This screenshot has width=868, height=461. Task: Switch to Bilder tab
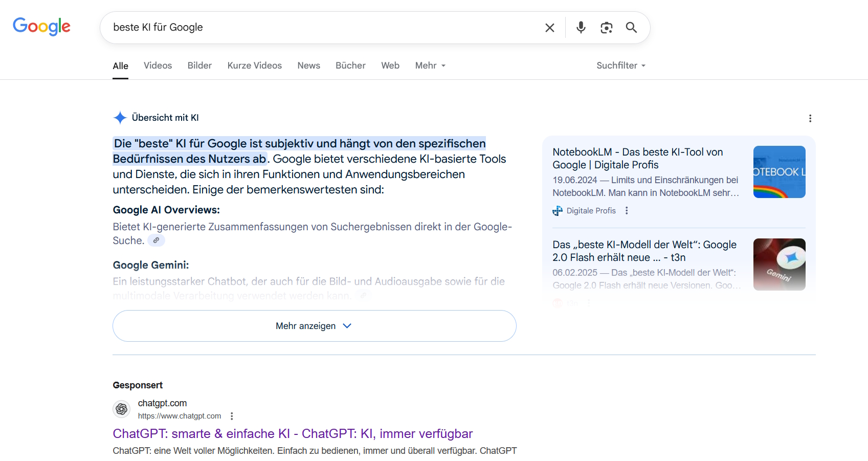pyautogui.click(x=199, y=65)
